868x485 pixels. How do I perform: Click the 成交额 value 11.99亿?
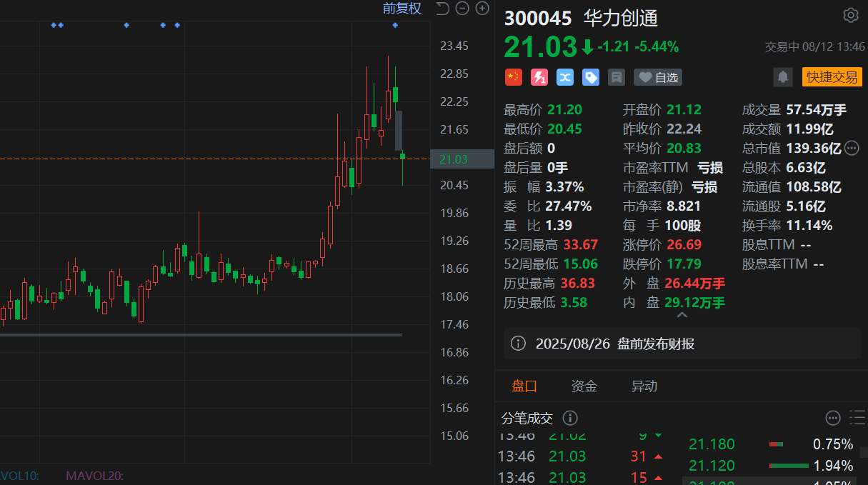tap(809, 129)
